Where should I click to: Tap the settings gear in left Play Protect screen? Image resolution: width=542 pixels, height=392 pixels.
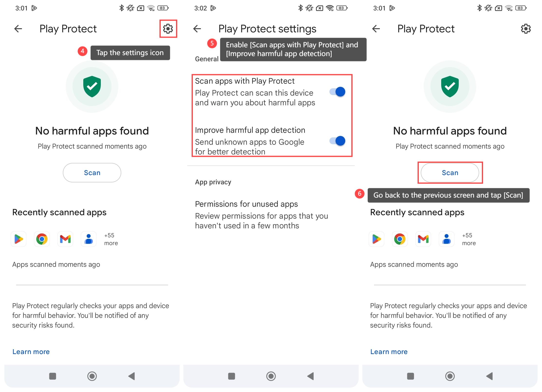tap(168, 29)
